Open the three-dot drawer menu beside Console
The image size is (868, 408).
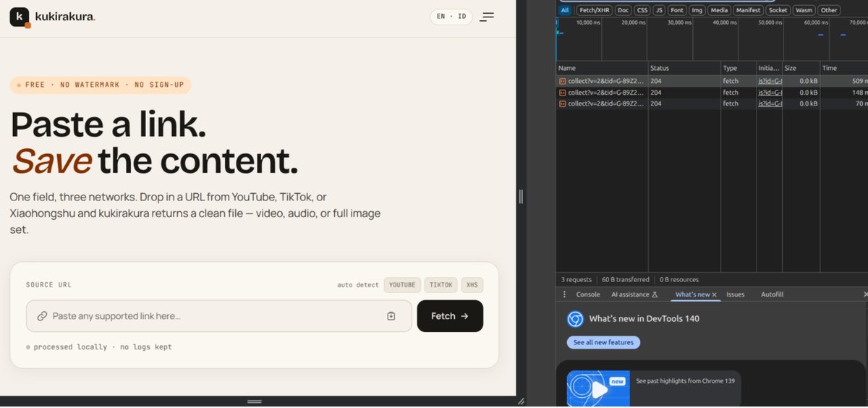click(565, 294)
